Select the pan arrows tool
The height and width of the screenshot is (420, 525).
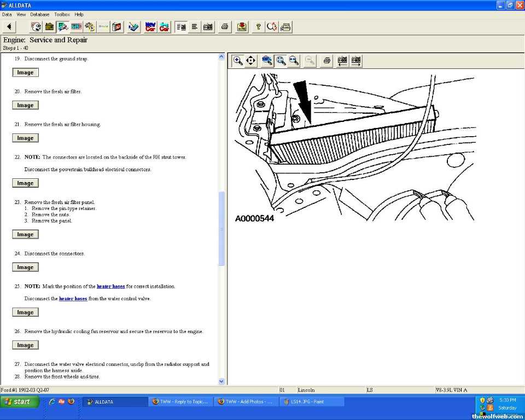(251, 61)
